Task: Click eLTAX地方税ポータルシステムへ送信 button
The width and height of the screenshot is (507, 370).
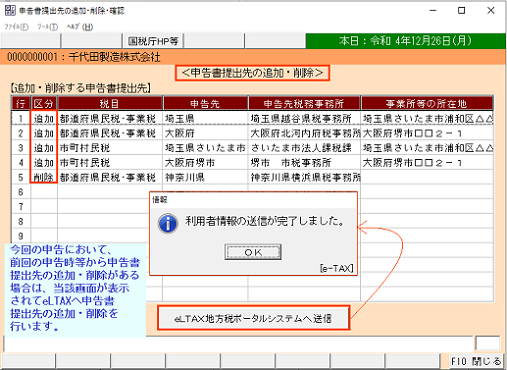Action: point(253,318)
